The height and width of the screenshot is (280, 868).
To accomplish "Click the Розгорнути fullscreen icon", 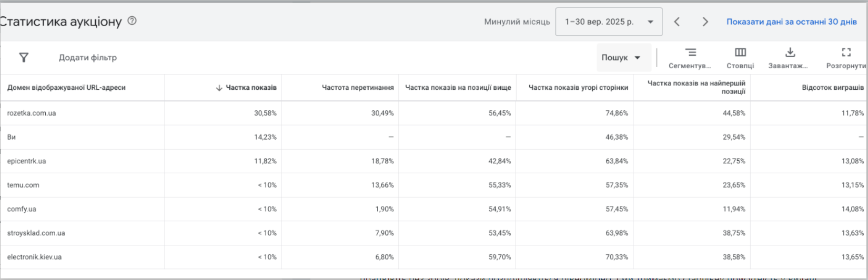I will click(x=846, y=53).
